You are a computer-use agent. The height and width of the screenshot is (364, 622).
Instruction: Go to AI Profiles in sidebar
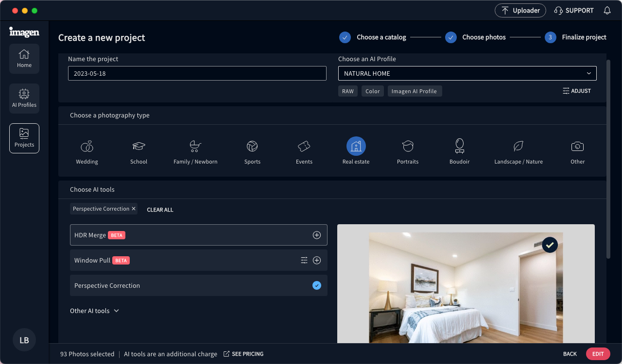(24, 99)
